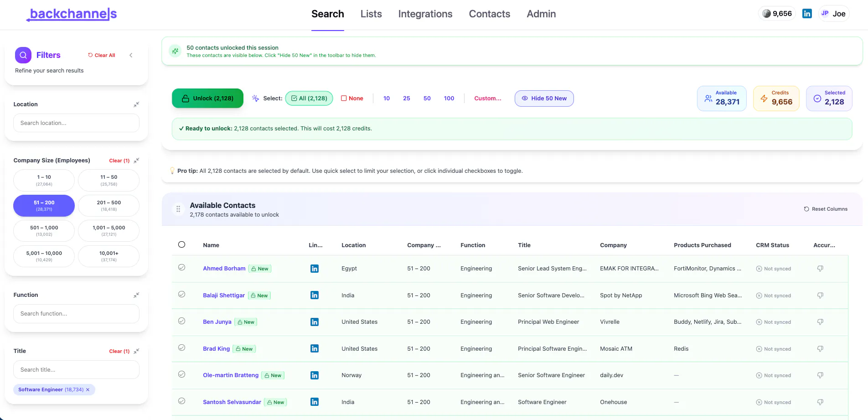Viewport: 868px width, 420px height.
Task: Click the backchannels logo
Action: click(x=72, y=14)
